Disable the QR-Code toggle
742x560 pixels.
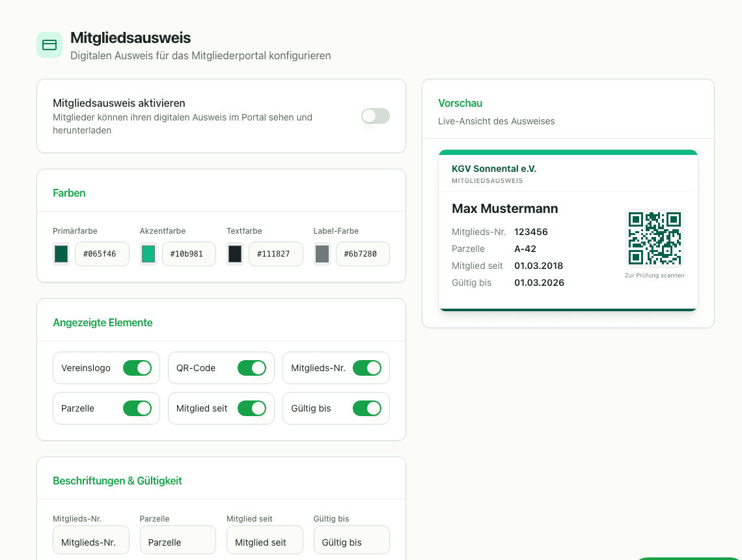(252, 368)
